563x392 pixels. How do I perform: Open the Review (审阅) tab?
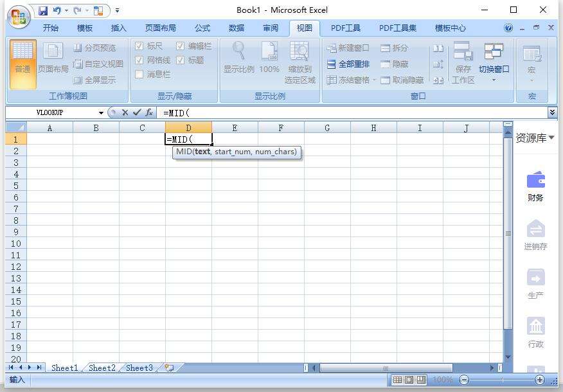[271, 28]
